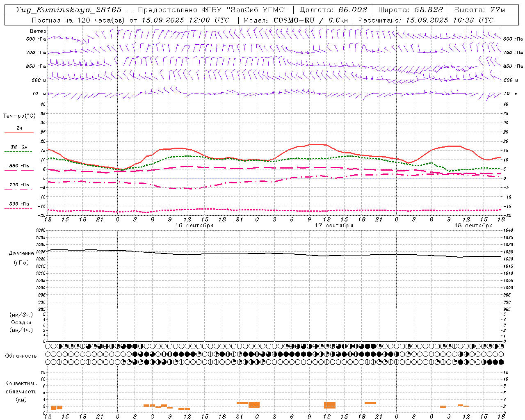Image resolution: width=525 pixels, height=420 pixels.
Task: Select the 500 м wind level label on left
Action: (x=39, y=80)
